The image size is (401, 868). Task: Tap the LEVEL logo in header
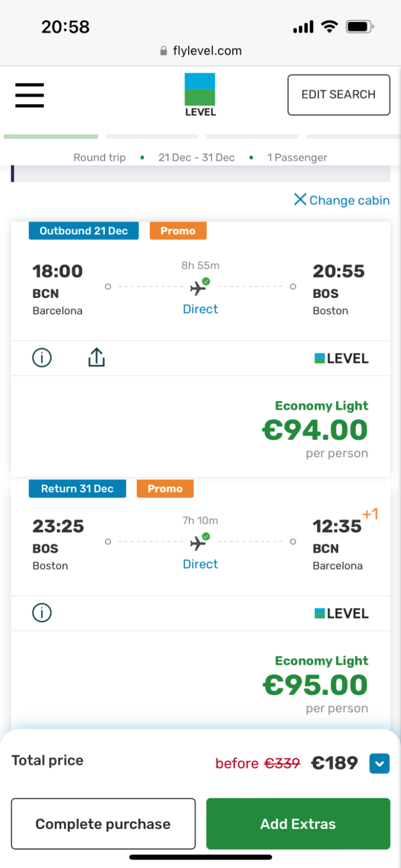(200, 95)
